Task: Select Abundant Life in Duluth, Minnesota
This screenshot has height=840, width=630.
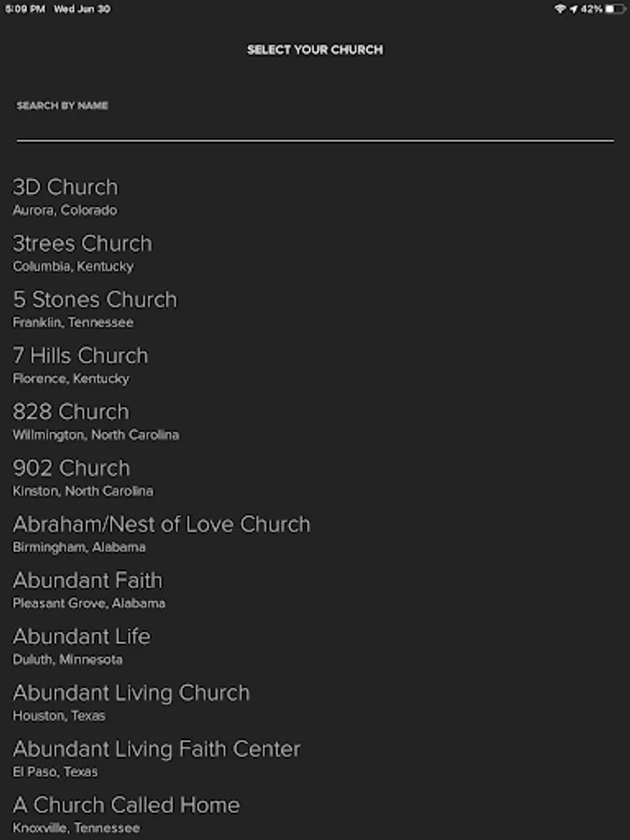Action: (x=81, y=644)
